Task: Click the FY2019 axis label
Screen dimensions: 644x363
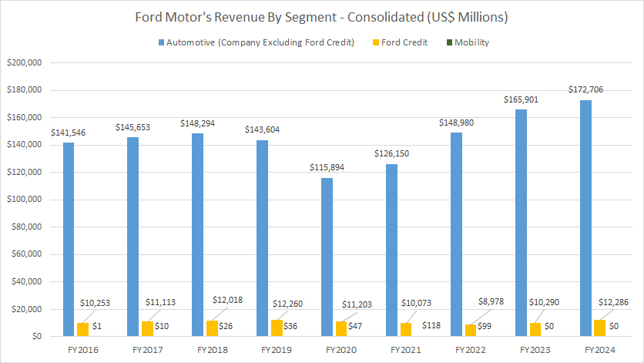Action: tap(277, 350)
